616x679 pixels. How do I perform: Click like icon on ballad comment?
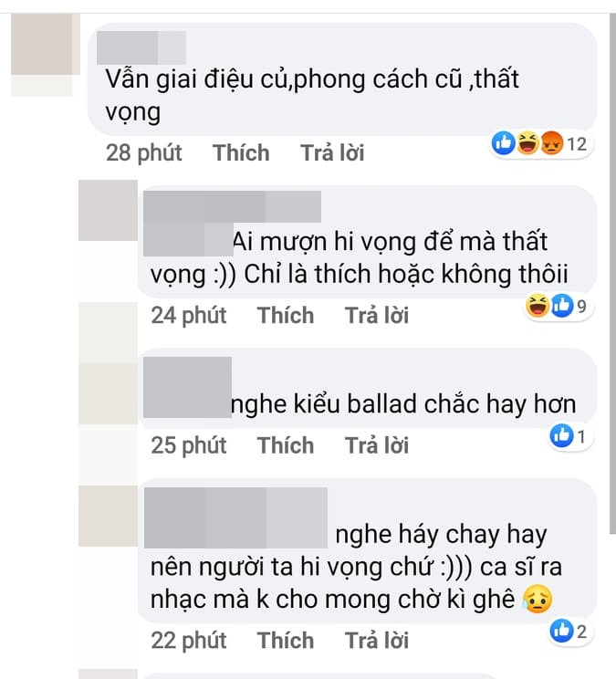tap(562, 435)
